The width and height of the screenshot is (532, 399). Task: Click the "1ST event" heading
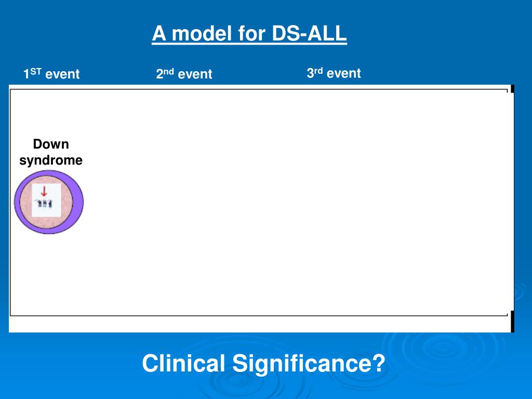[51, 74]
